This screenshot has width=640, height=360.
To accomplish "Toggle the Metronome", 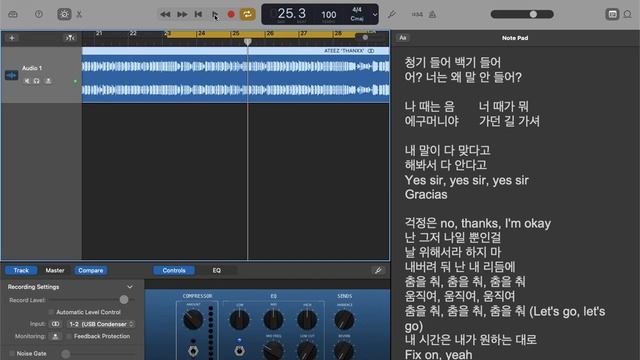I will tap(433, 14).
